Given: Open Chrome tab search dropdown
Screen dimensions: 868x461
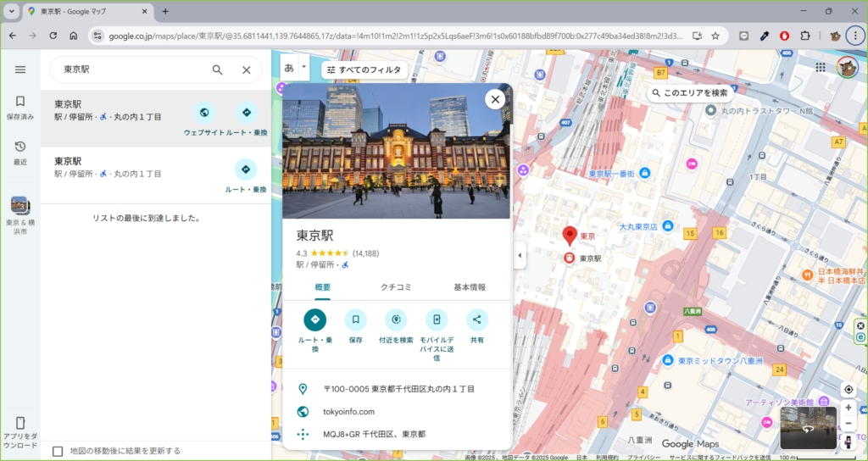Looking at the screenshot, I should tap(12, 12).
